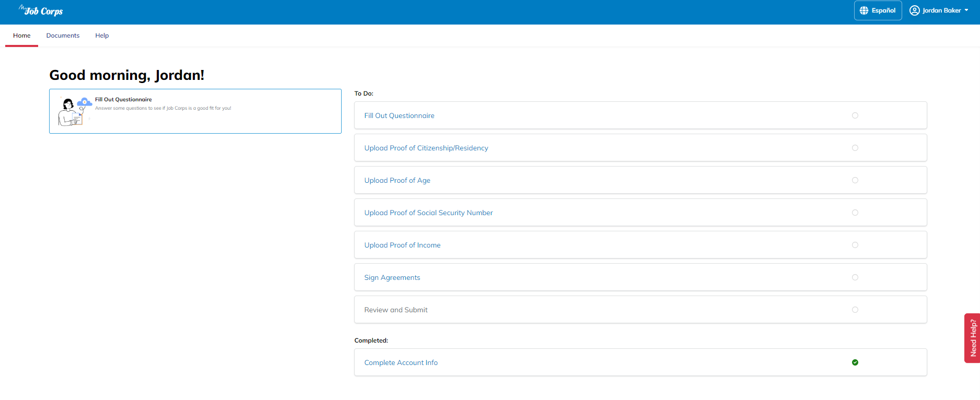Expand the Jordan Baker account dropdown arrow
980x400 pixels.
coord(966,10)
